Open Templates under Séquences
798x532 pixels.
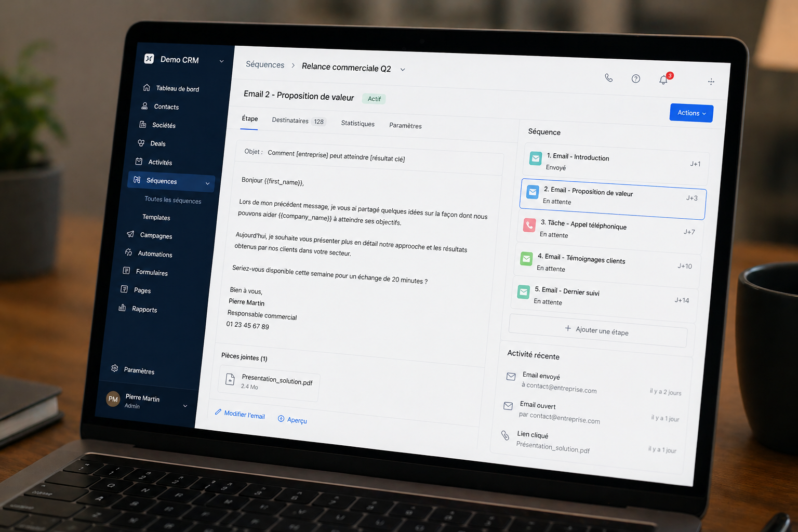pos(156,217)
